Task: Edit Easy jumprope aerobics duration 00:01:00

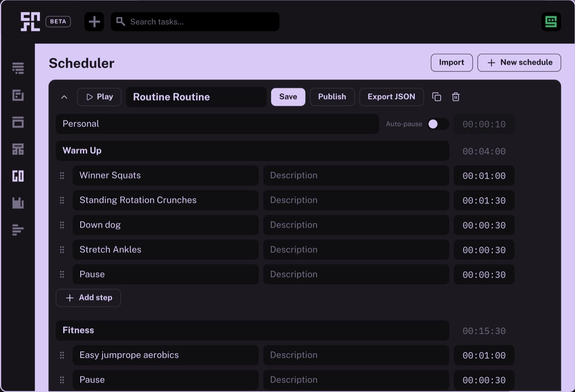Action: click(484, 355)
